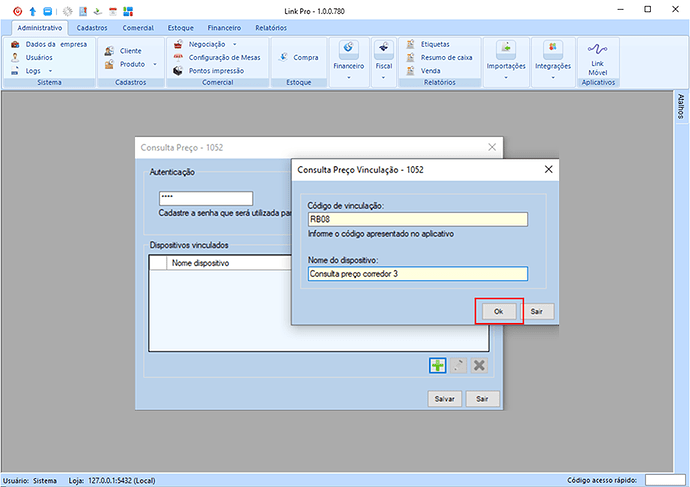
Task: Click the grey X delete device icon
Action: point(479,365)
